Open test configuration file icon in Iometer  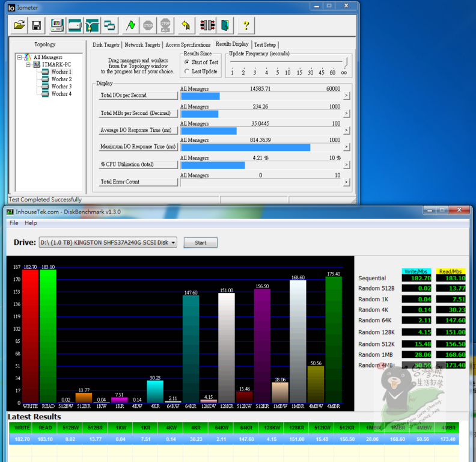19,25
